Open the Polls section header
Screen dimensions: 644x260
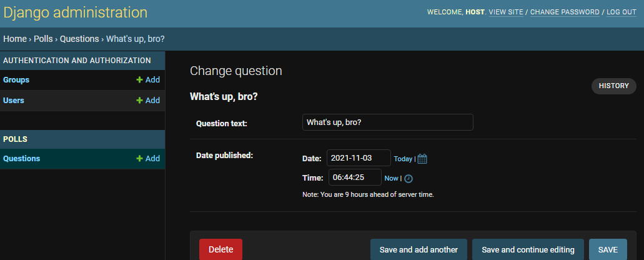click(x=15, y=139)
